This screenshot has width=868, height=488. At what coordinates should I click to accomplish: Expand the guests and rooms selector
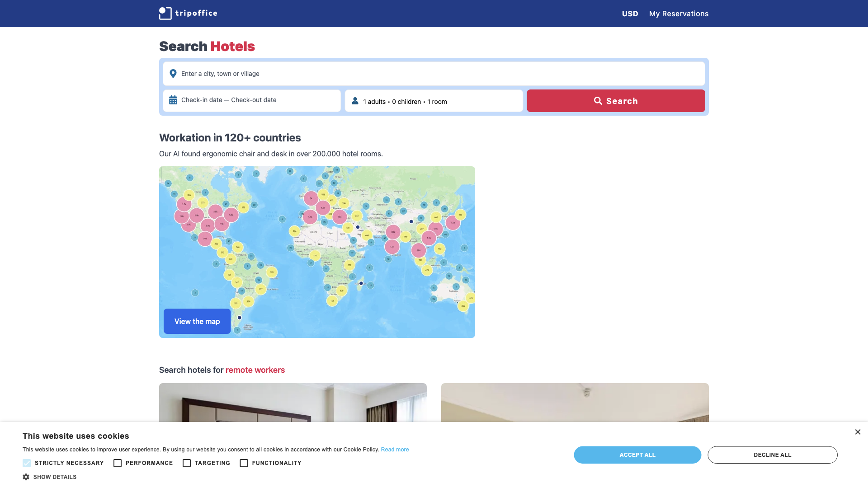click(x=434, y=101)
